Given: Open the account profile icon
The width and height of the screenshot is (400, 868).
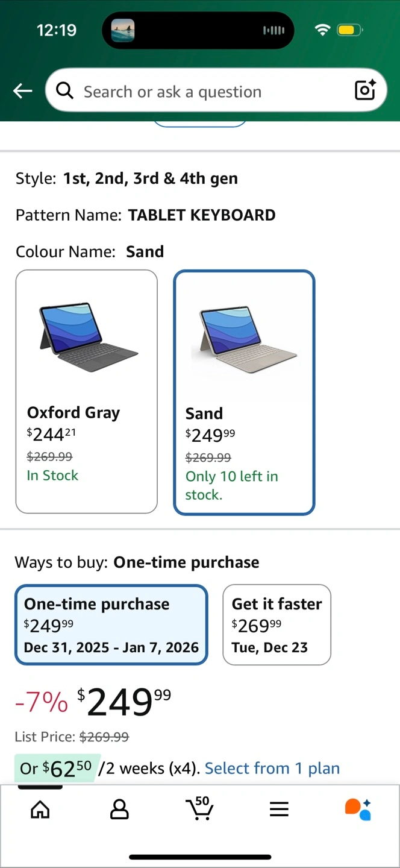Looking at the screenshot, I should (x=119, y=809).
